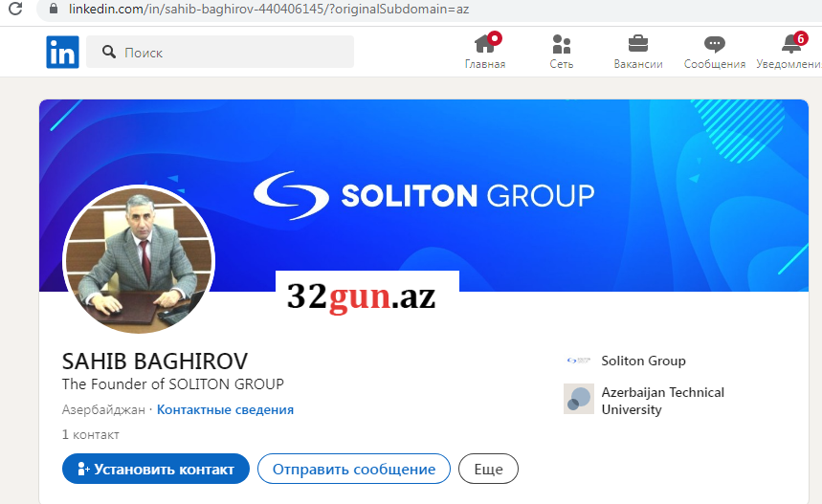Click the Установить контакт connect button
Viewport: 822px width, 504px height.
[156, 469]
